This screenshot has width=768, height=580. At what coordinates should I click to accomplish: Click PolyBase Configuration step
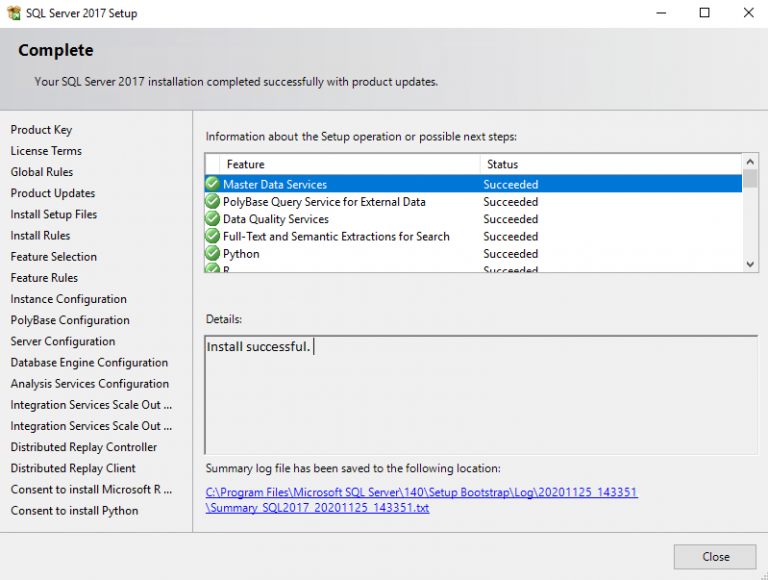(70, 320)
